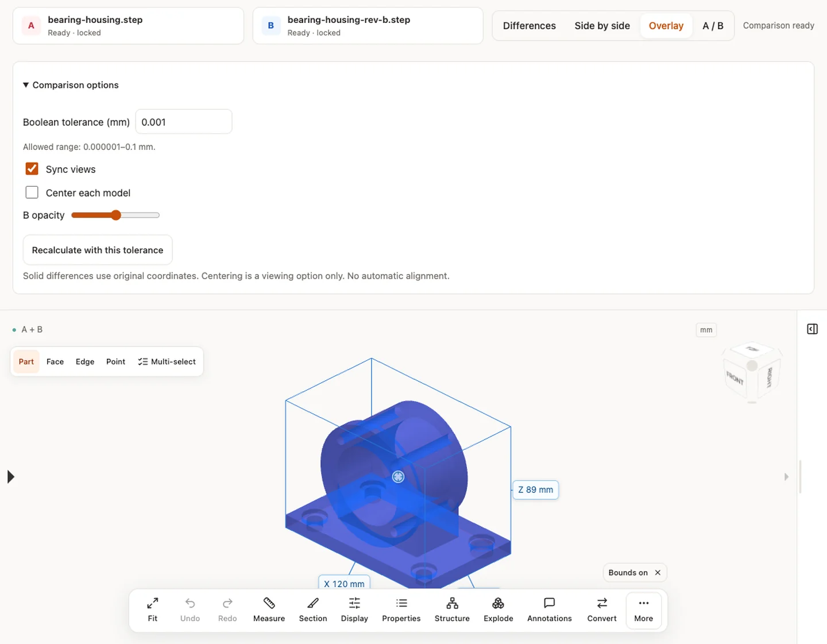Expand the right panel small arrow
The width and height of the screenshot is (827, 644).
point(786,477)
